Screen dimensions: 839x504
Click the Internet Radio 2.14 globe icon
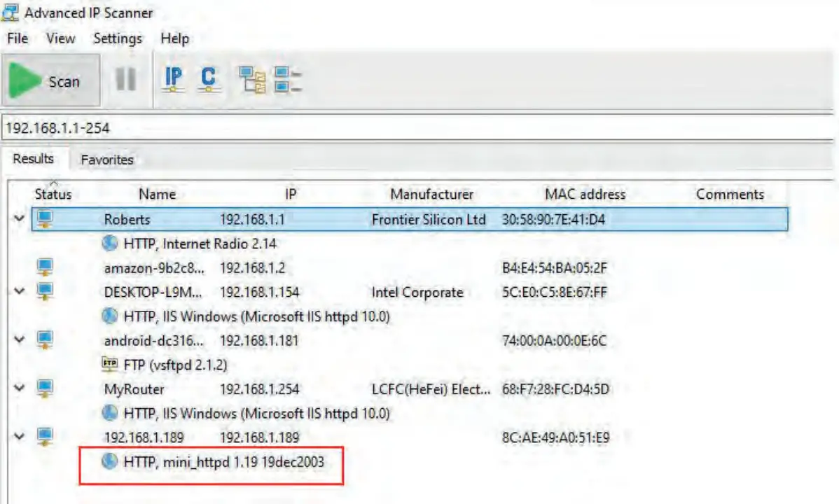coord(110,243)
